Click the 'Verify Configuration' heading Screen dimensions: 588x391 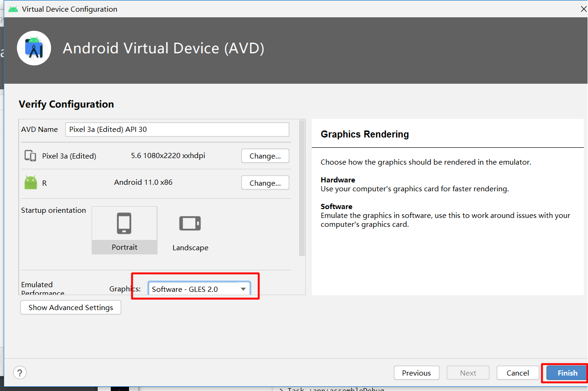coord(66,104)
